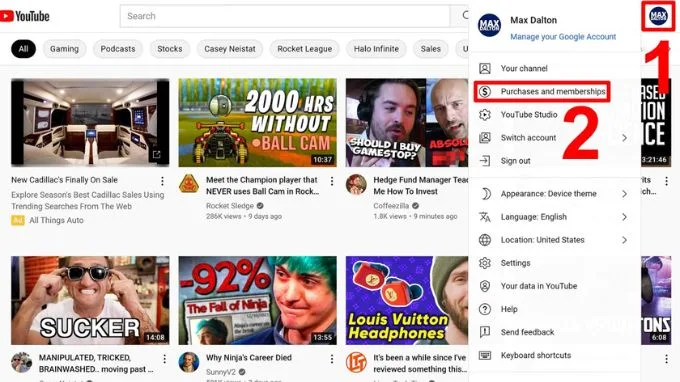
Task: Open Purchases and memberships
Action: [x=554, y=91]
